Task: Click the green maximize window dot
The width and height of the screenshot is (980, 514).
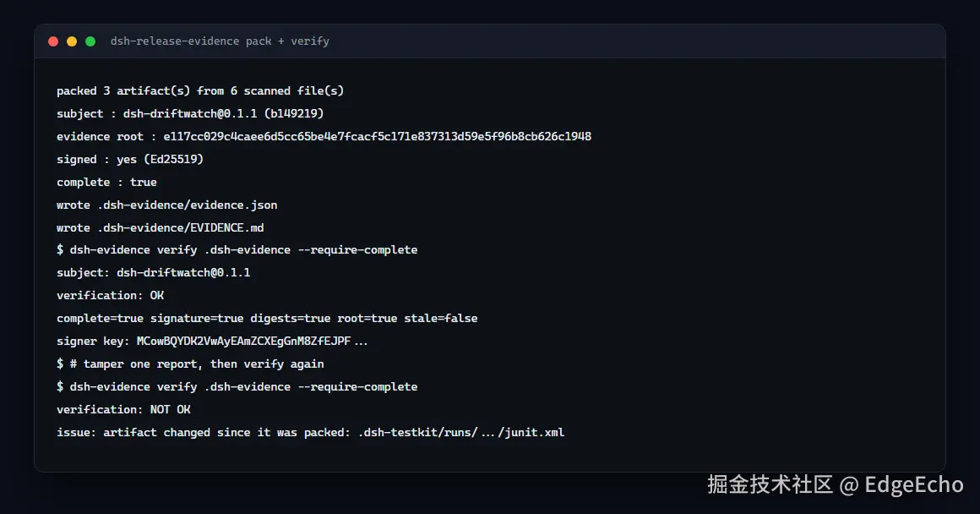Action: pos(90,41)
